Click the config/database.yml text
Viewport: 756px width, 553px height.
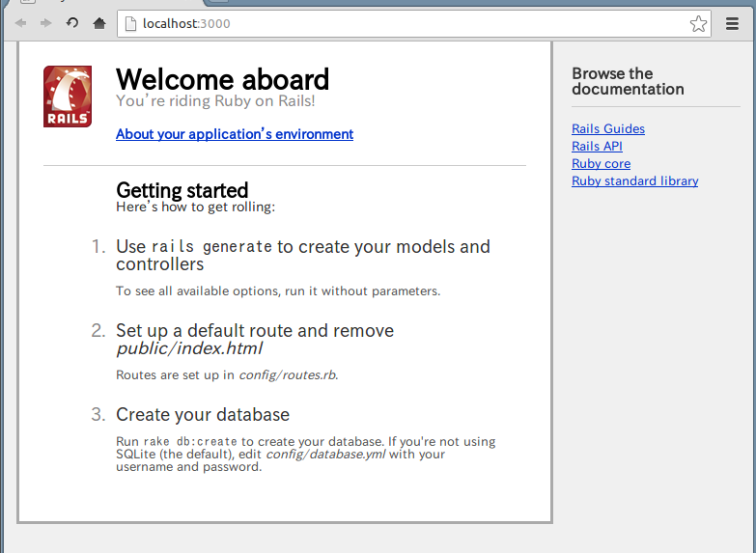click(325, 455)
